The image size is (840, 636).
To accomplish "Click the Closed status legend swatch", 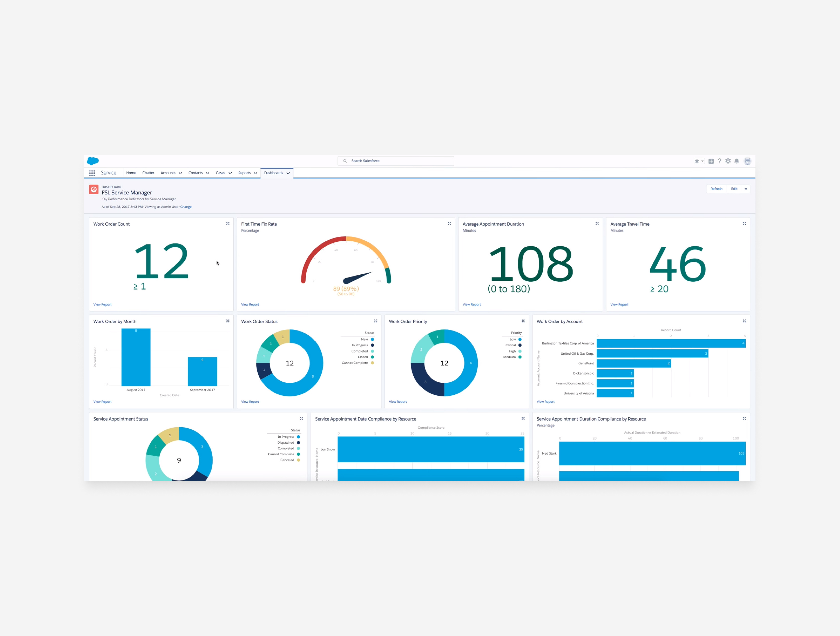I will coord(372,357).
